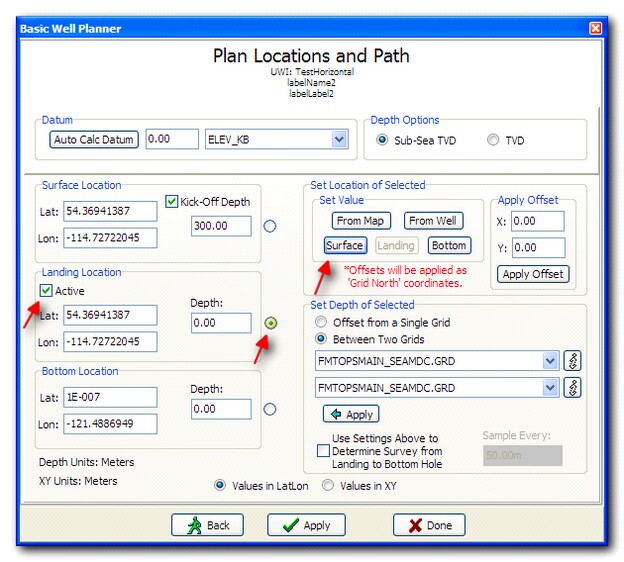Enable Use Settings Above survey checkbox

[x=323, y=451]
